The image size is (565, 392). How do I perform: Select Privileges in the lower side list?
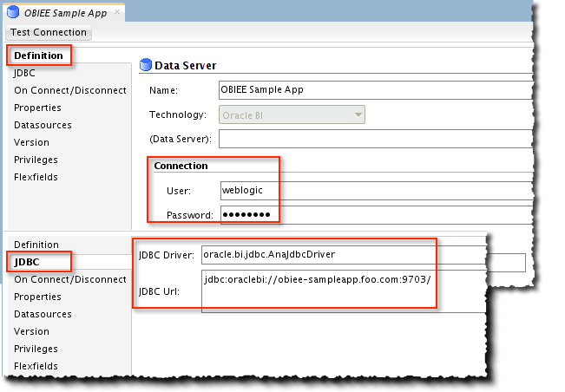point(36,349)
